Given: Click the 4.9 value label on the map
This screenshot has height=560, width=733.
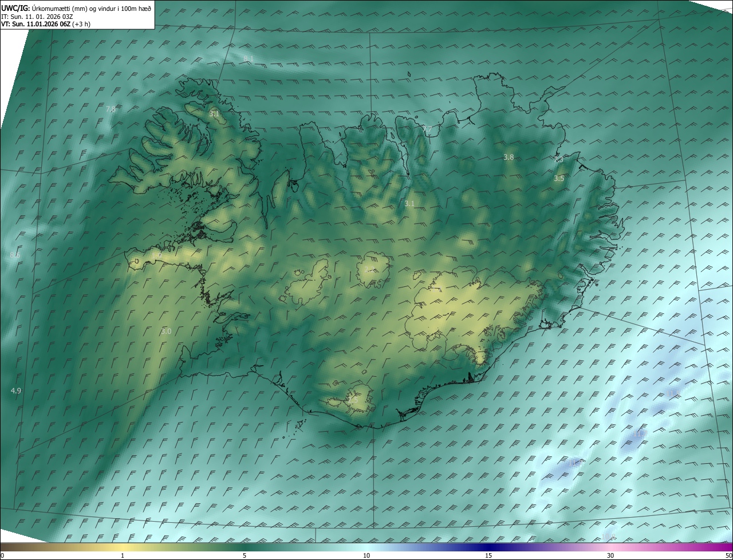Looking at the screenshot, I should pos(16,391).
